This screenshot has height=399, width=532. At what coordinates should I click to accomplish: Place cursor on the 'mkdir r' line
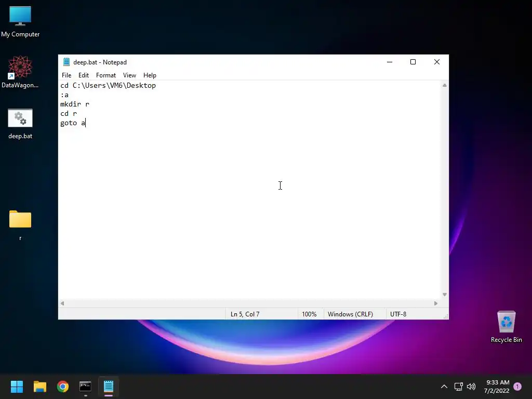click(75, 104)
